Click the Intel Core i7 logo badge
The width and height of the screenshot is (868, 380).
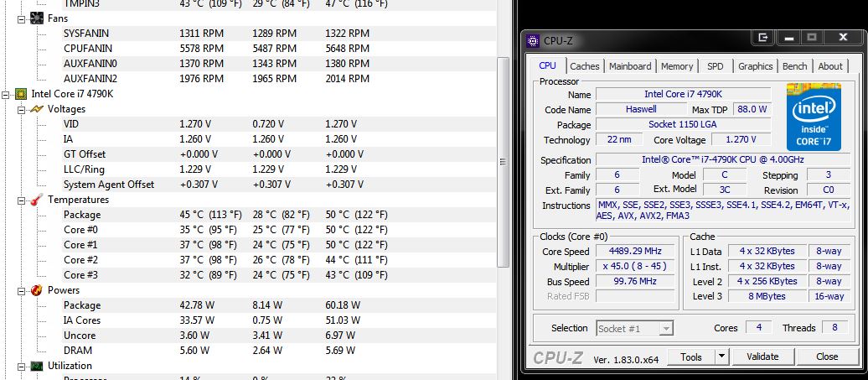point(814,117)
